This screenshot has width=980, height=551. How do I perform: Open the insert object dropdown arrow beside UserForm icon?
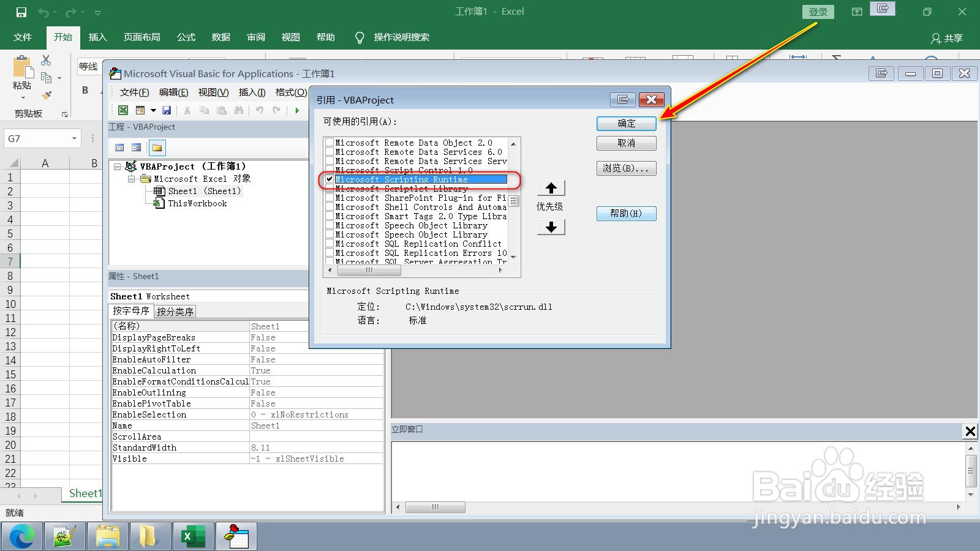click(x=153, y=110)
